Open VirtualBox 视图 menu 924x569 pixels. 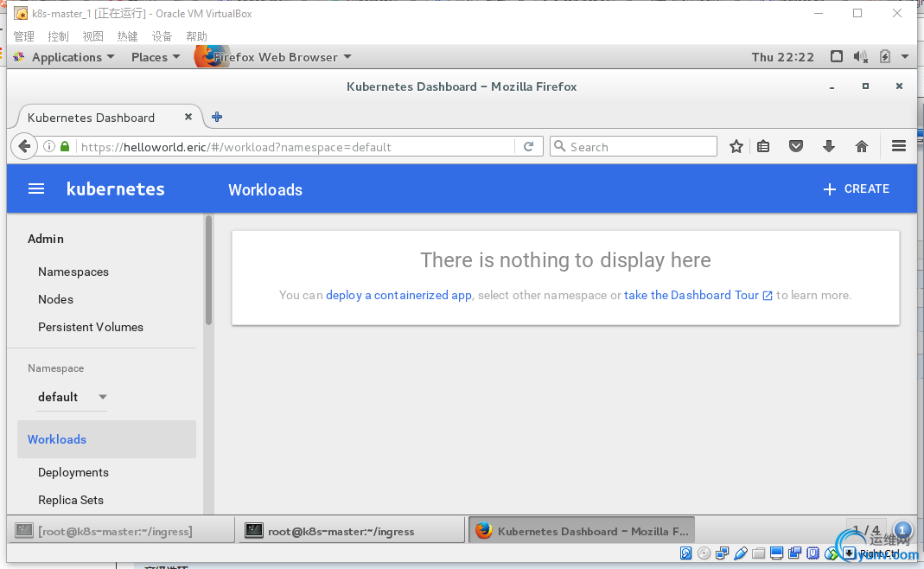(92, 36)
